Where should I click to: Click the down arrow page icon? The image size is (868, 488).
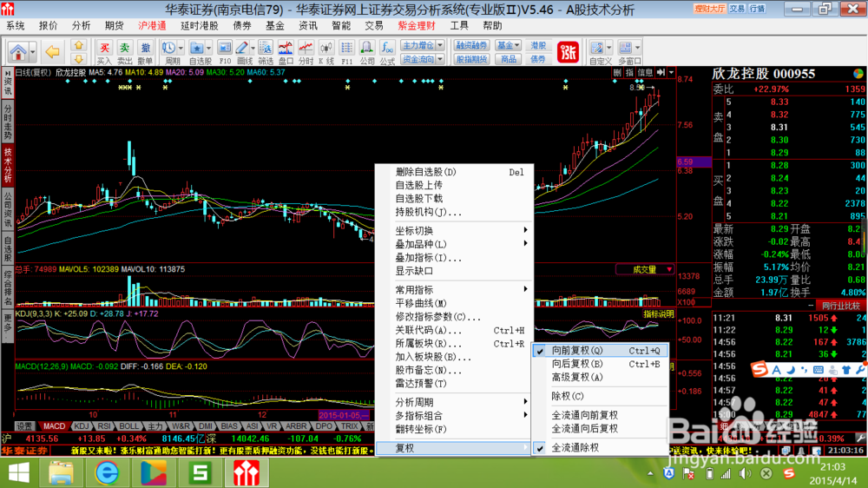coord(79,59)
